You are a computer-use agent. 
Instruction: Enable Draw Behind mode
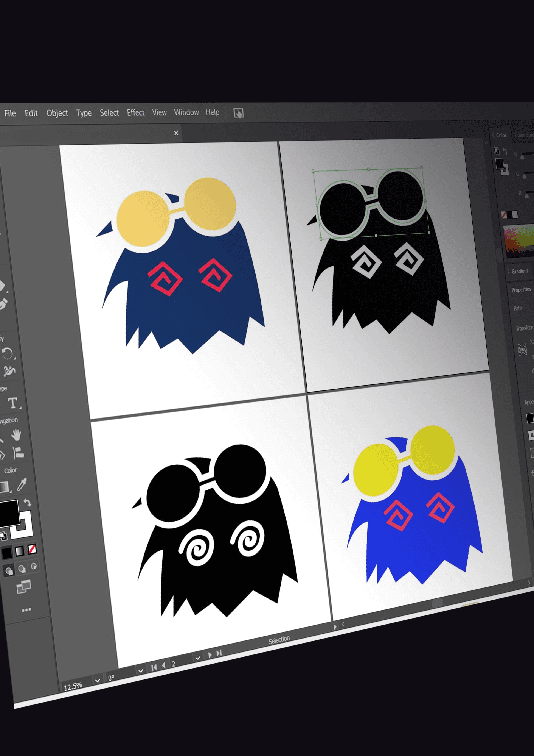click(x=22, y=569)
